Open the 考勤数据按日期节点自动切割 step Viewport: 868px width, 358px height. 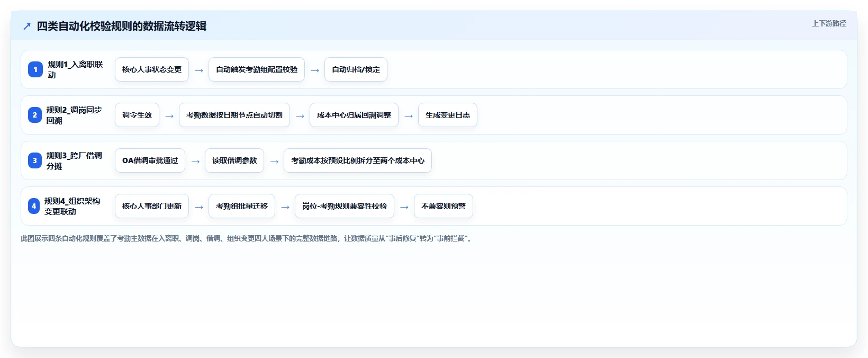click(x=234, y=115)
